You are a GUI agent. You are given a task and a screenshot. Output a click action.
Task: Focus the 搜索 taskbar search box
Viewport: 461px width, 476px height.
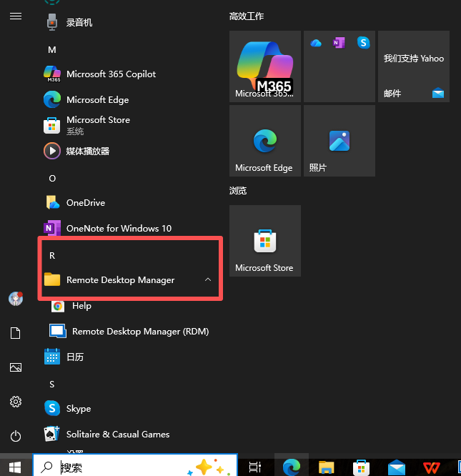135,466
